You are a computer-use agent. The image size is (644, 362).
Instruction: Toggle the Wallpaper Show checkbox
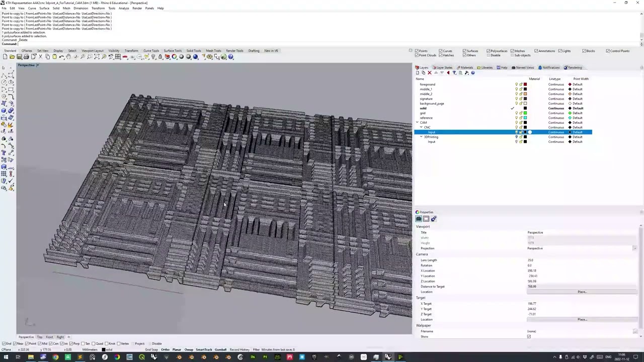pos(529,336)
